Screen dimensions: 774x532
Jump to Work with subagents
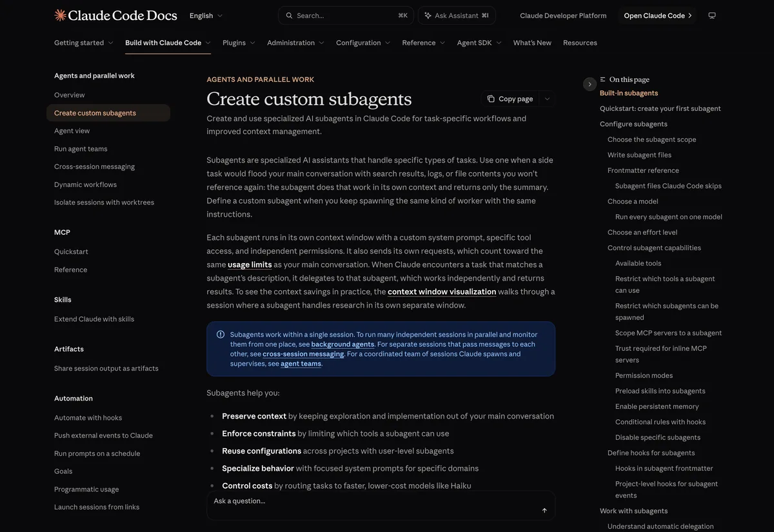point(633,511)
